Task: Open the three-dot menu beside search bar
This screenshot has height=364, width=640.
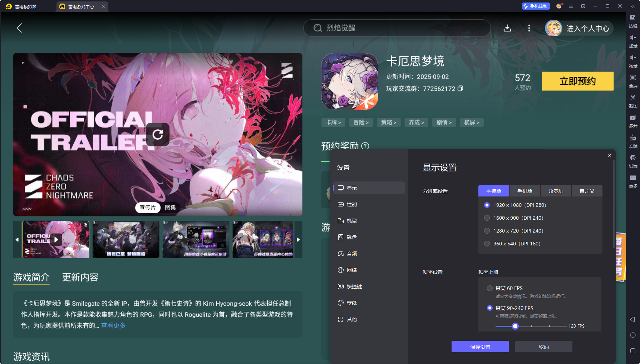Action: tap(529, 28)
